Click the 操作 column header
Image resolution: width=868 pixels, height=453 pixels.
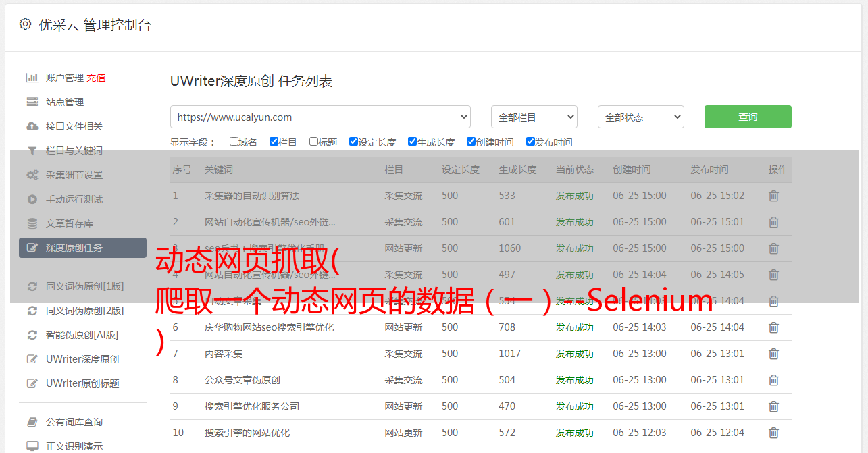(778, 169)
